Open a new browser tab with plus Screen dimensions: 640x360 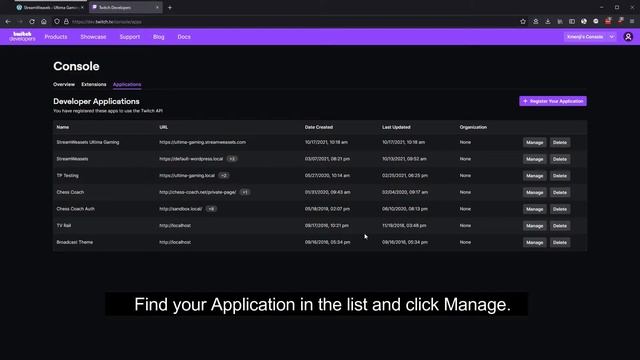170,7
